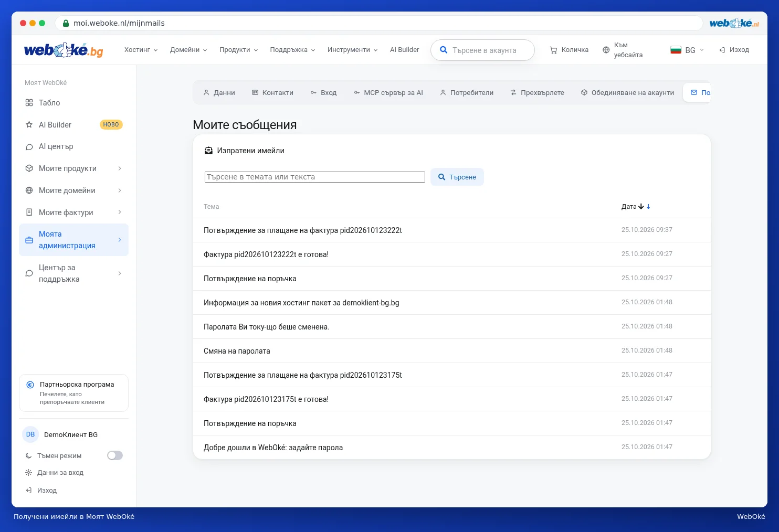This screenshot has height=532, width=779.
Task: Open the shopping cart icon labeled Количка
Action: pyautogui.click(x=553, y=50)
